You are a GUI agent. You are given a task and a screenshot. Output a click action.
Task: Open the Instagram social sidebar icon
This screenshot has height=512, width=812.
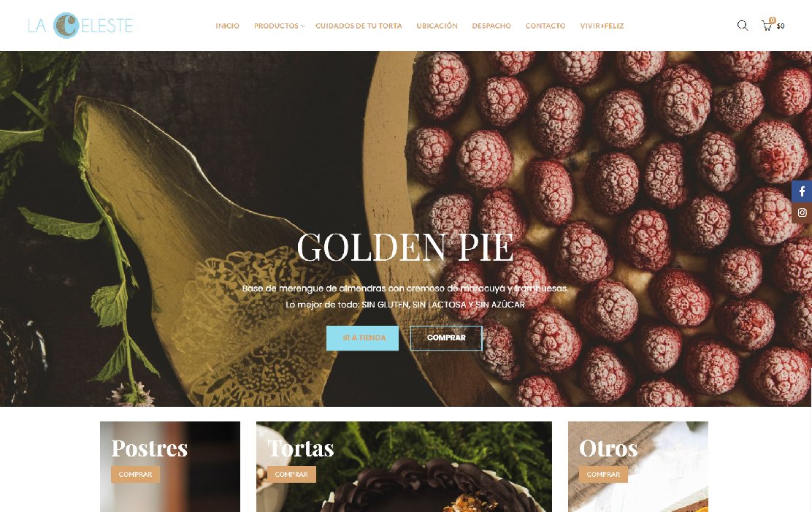(802, 213)
